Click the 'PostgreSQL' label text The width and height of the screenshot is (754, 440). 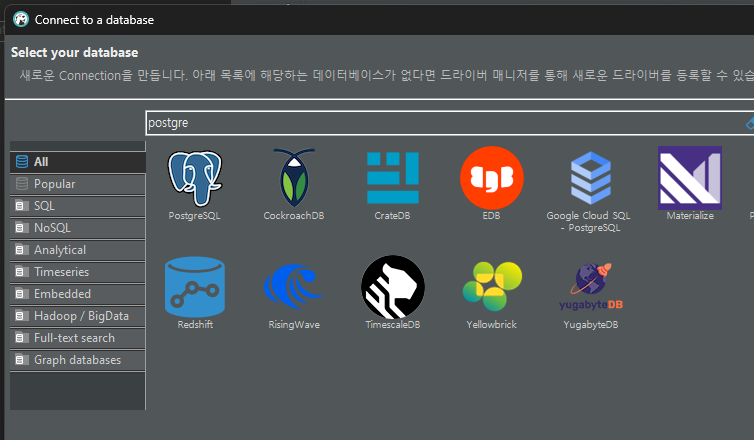pyautogui.click(x=195, y=216)
